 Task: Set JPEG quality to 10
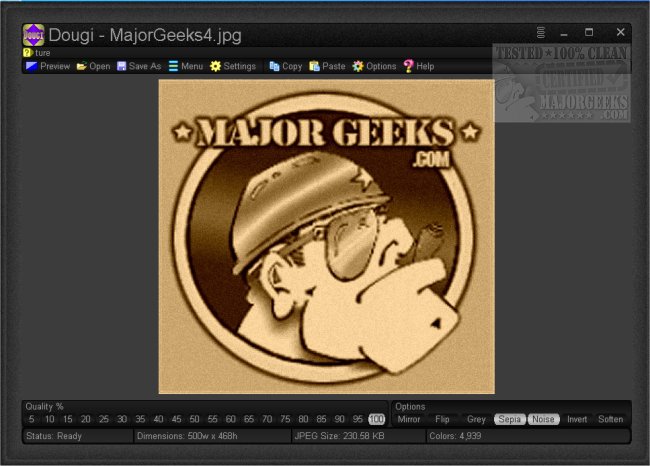(50, 419)
